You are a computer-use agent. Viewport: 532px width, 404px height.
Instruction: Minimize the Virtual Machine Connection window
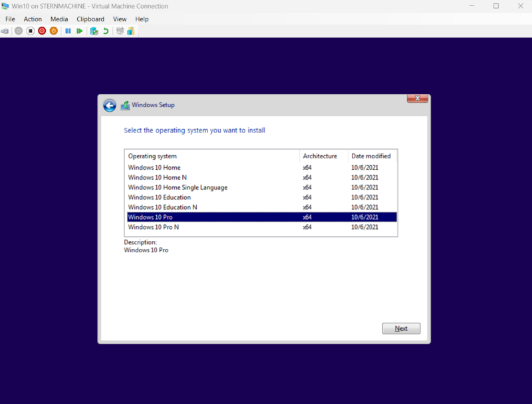point(471,6)
